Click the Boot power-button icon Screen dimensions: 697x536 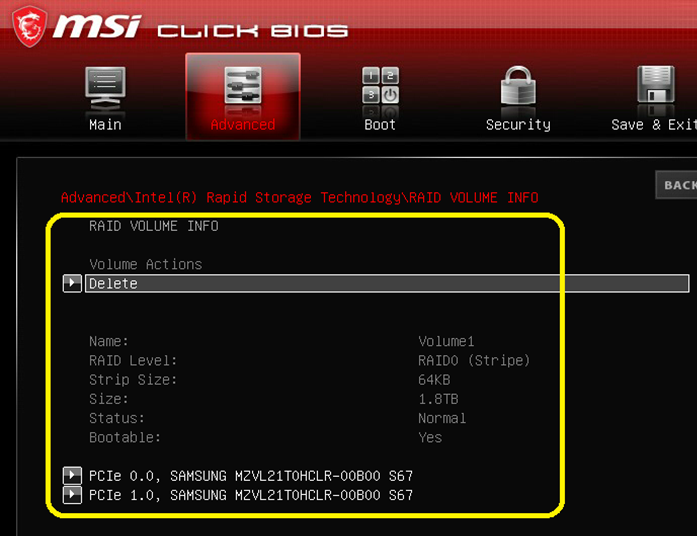click(x=380, y=86)
